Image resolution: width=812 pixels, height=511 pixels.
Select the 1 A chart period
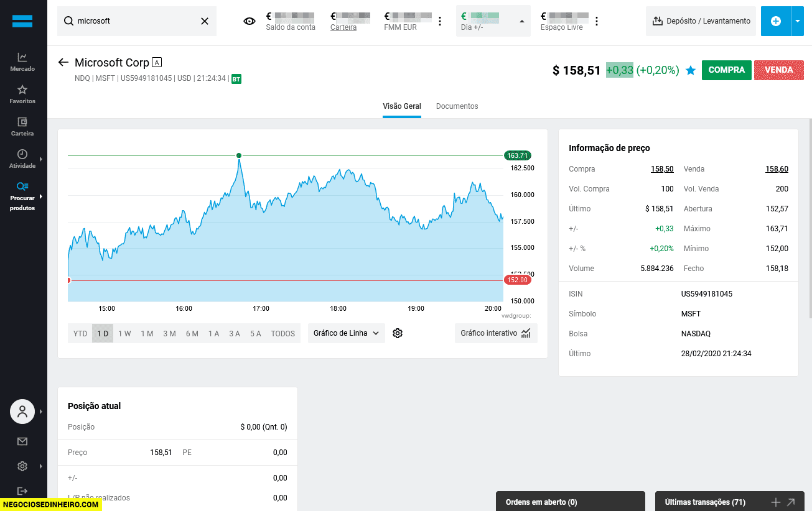coord(213,334)
